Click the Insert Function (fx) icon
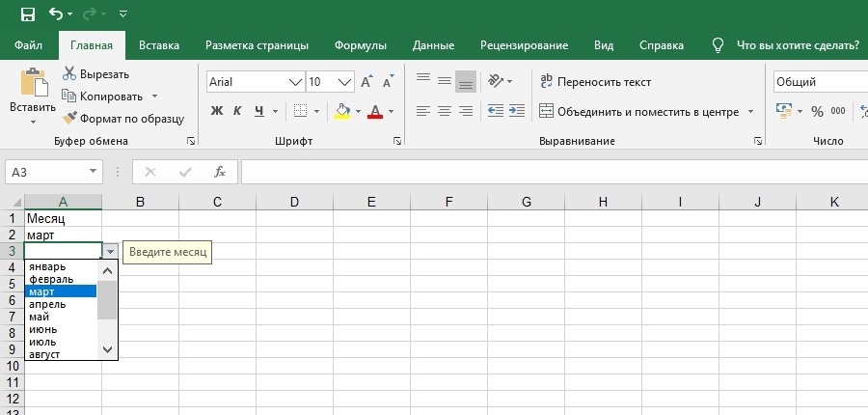 coord(220,172)
